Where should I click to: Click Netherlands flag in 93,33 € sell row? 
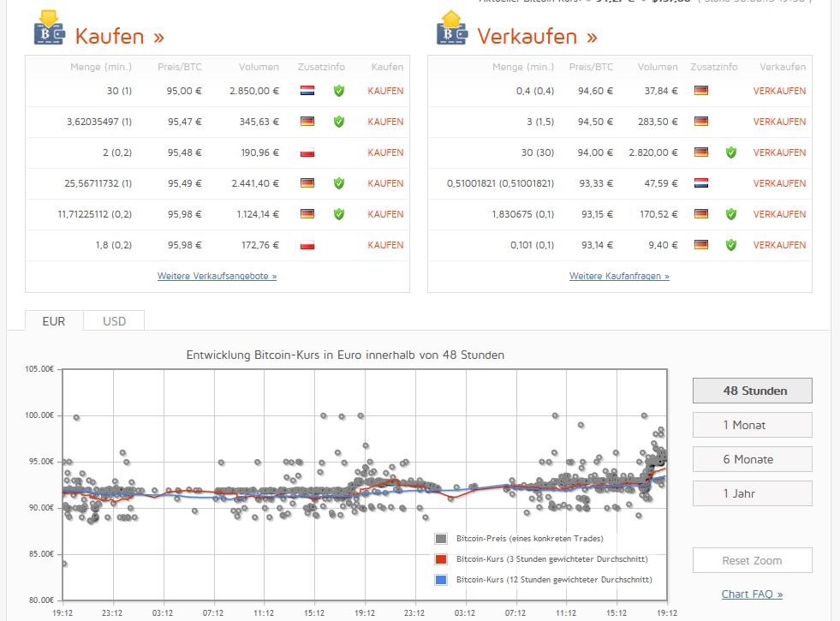tap(701, 183)
